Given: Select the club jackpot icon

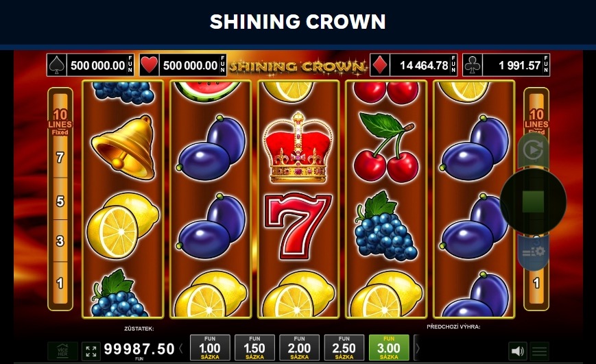Looking at the screenshot, I should [473, 65].
